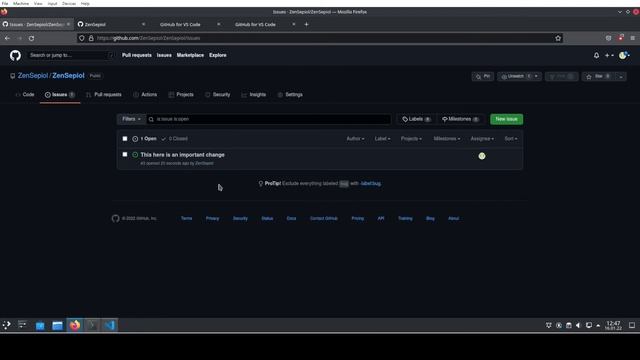Open the application launcher in the taskbar
This screenshot has height=360, width=640.
7,325
